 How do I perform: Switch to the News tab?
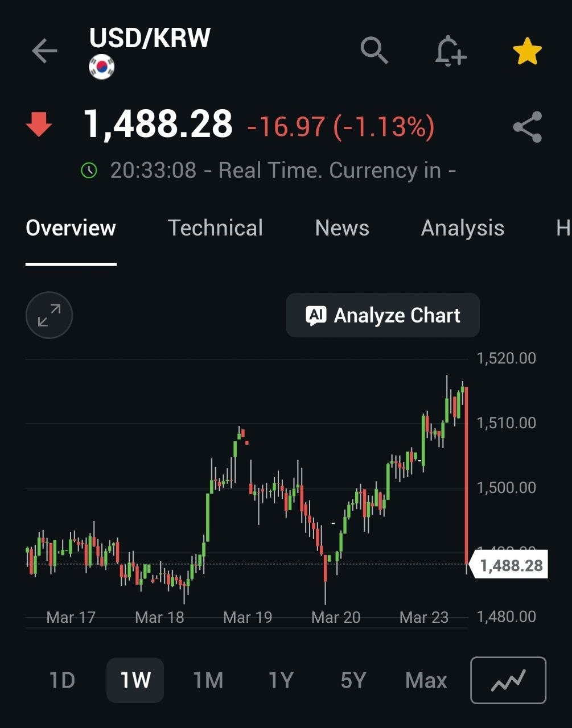pyautogui.click(x=342, y=228)
